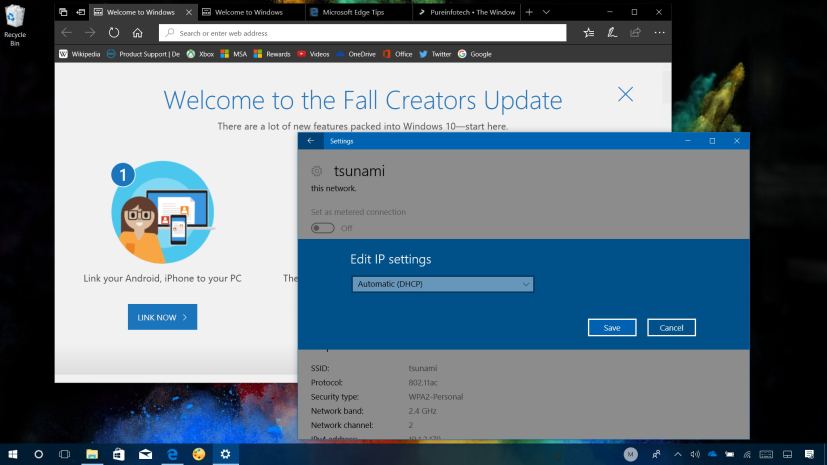The image size is (827, 465).
Task: Click the 802.11ac protocol value
Action: click(423, 382)
